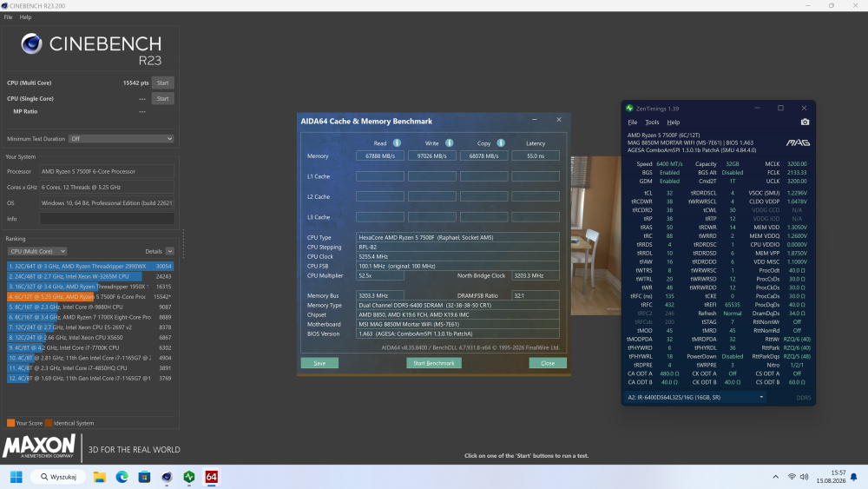Image resolution: width=868 pixels, height=489 pixels.
Task: Click the Memory Type DDR5-6400 field
Action: (x=457, y=305)
